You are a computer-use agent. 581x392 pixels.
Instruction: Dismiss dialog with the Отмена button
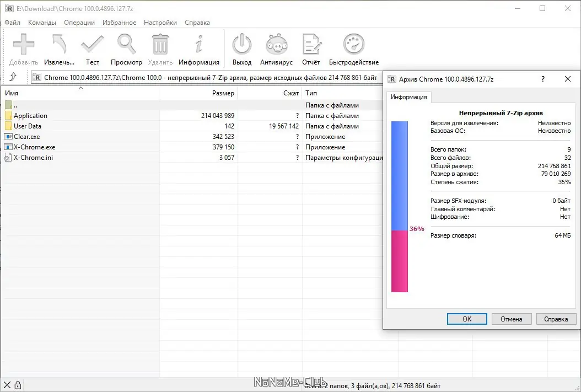(511, 319)
